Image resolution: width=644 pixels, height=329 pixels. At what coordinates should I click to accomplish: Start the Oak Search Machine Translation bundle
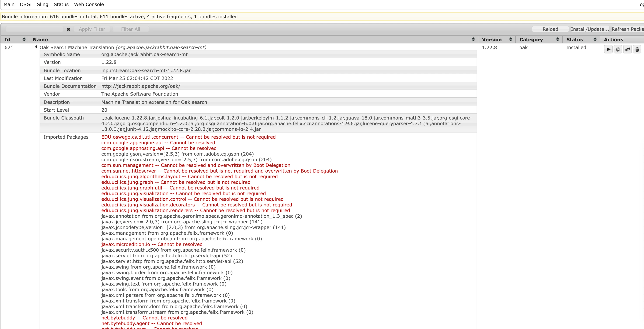[x=608, y=50]
